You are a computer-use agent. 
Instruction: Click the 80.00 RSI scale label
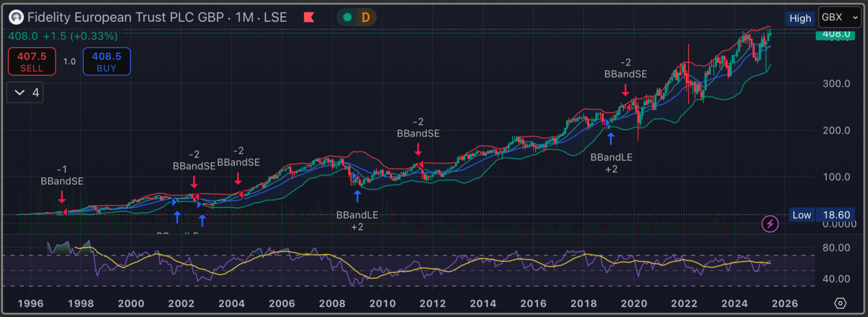(836, 248)
